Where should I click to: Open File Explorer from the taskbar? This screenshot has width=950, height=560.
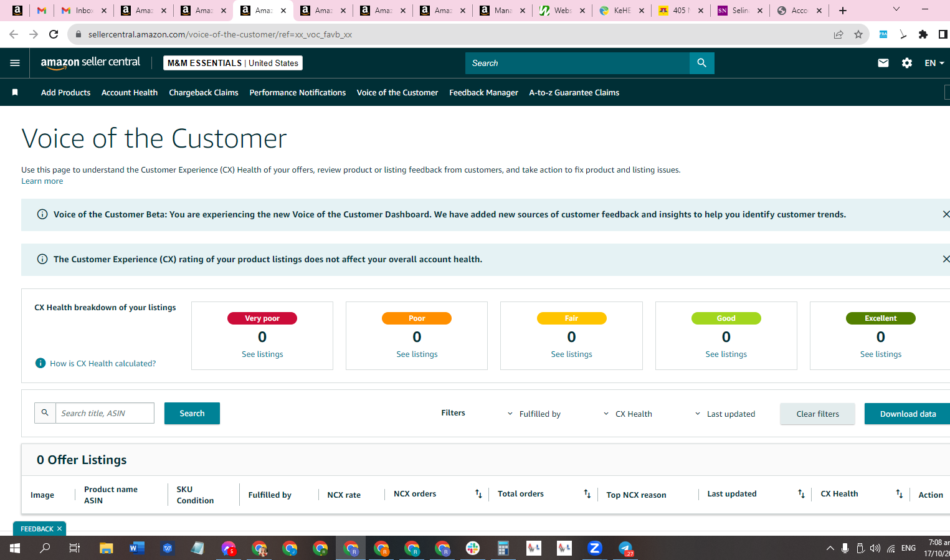[107, 548]
